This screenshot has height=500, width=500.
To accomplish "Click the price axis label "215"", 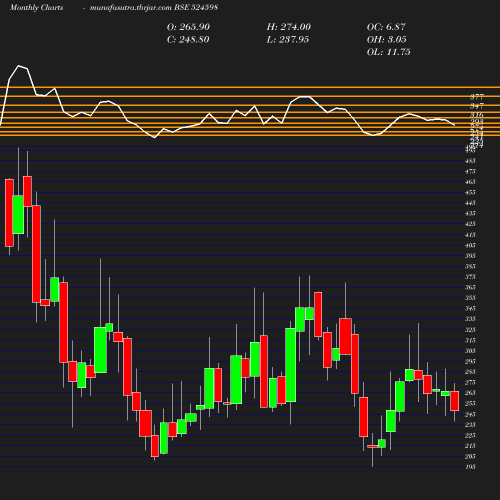I will pyautogui.click(x=470, y=446).
